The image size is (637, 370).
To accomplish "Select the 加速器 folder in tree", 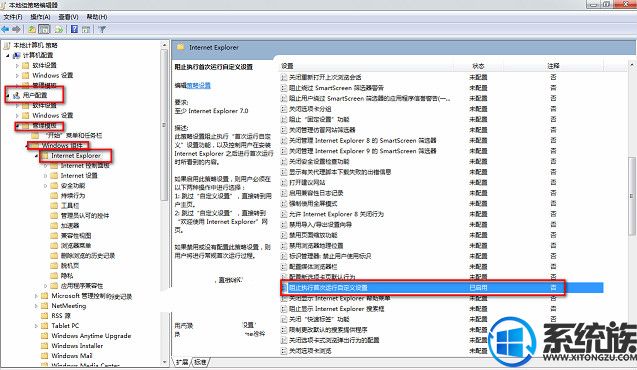I will tap(70, 225).
